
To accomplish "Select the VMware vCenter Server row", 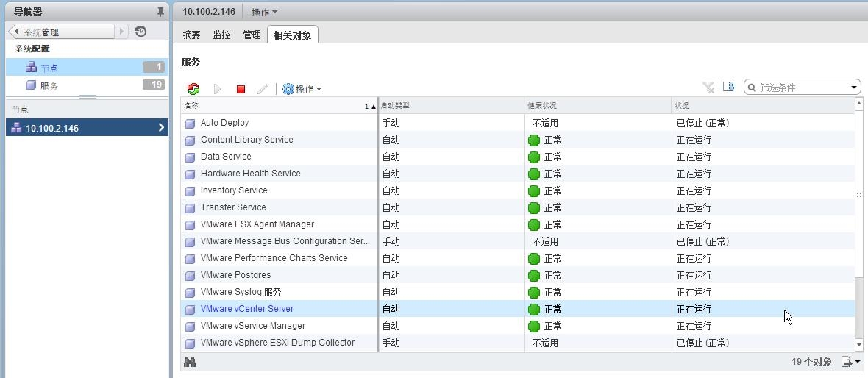I will pyautogui.click(x=518, y=309).
